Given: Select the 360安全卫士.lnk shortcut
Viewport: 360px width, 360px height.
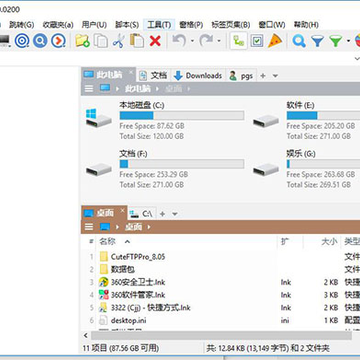Looking at the screenshot, I should tap(132, 282).
